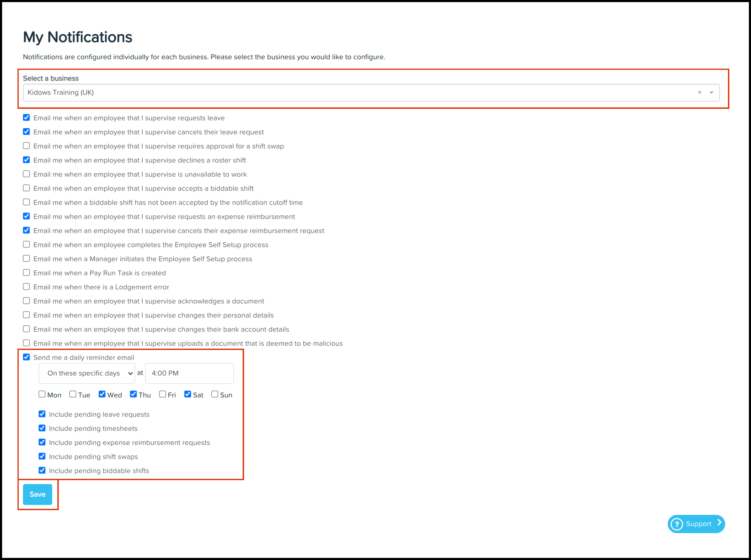Screen dimensions: 751x560
Task: Enable shift swap approval email notification
Action: (x=26, y=146)
